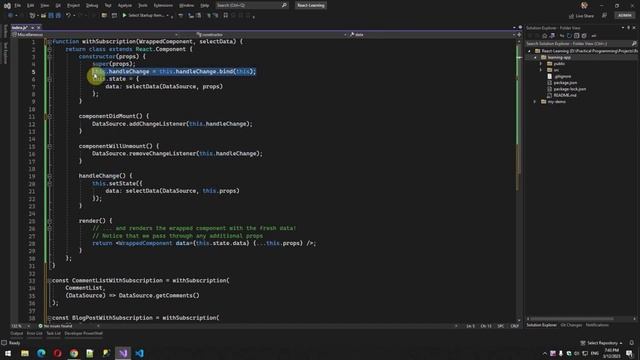Open the Edit menu

coord(31,5)
